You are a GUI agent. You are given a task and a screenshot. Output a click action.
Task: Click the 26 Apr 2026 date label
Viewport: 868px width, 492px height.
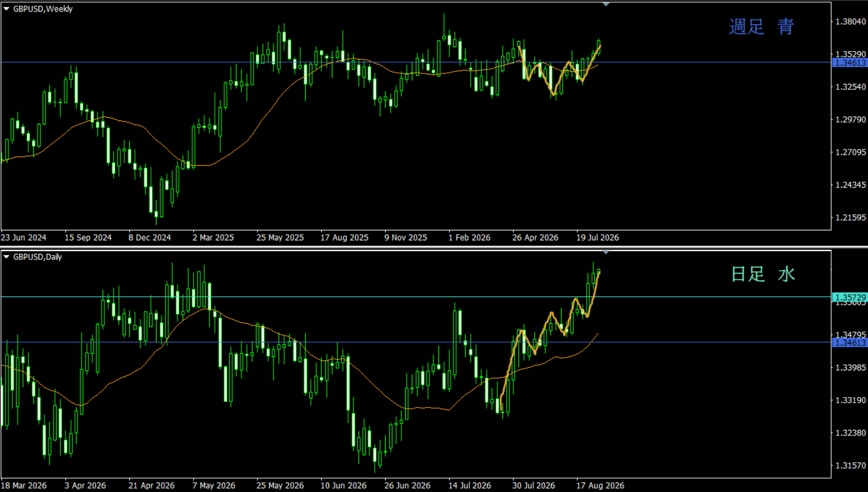(x=536, y=238)
